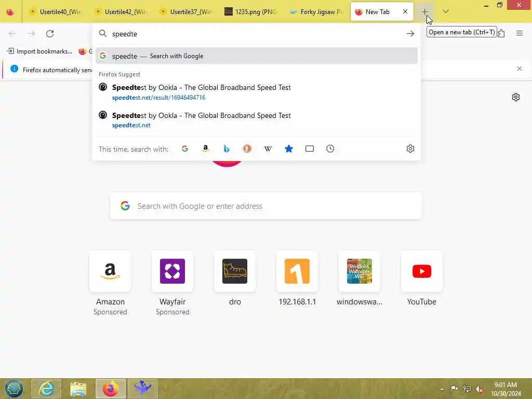Click the Firefox taskbar button

pos(111,389)
